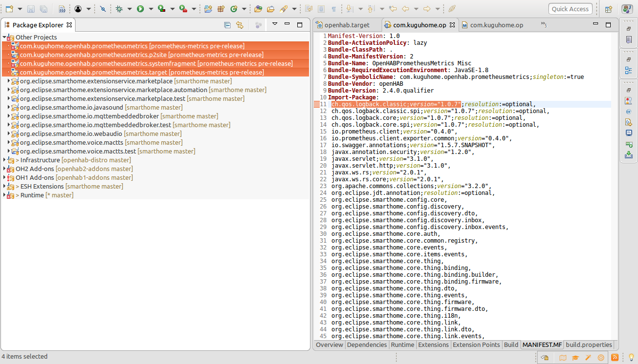Click the Search flashlight toolbar icon
The width and height of the screenshot is (638, 364).
tap(284, 9)
